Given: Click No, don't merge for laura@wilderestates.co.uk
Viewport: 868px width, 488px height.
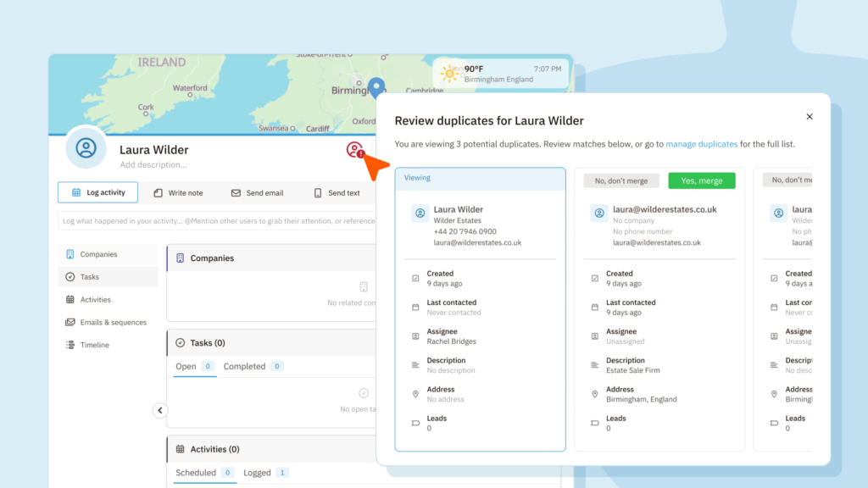Looking at the screenshot, I should [x=621, y=181].
